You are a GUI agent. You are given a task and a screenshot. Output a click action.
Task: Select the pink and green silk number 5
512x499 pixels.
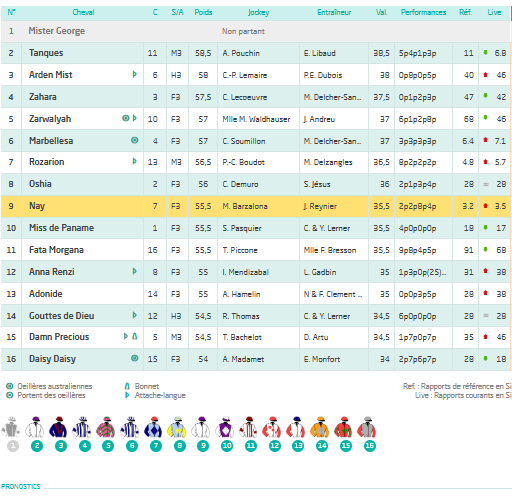106,428
